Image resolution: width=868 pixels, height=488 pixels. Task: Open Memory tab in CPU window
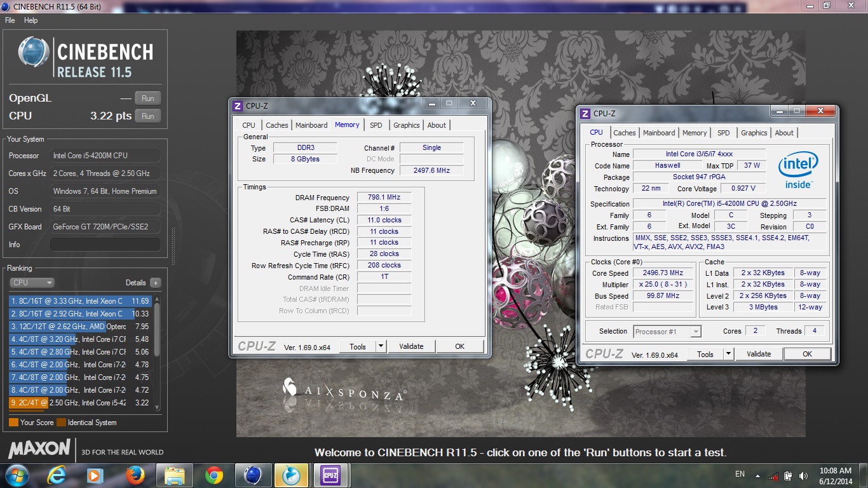click(x=695, y=133)
